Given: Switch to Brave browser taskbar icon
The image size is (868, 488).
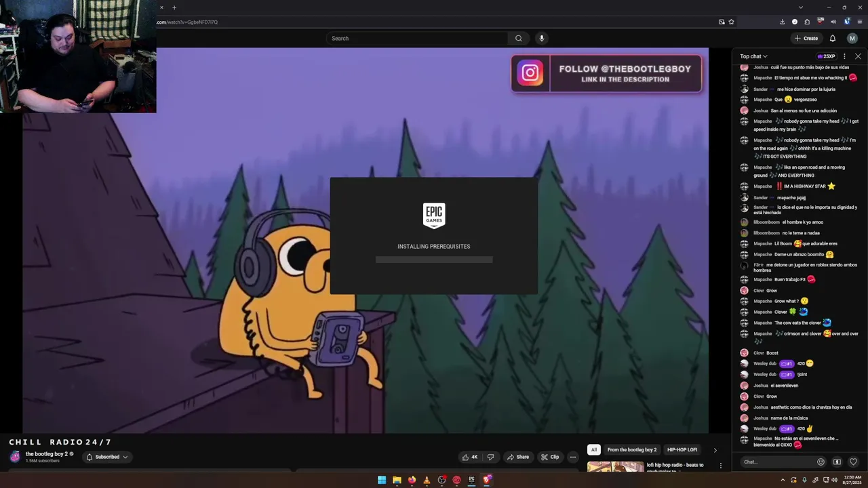Looking at the screenshot, I should pyautogui.click(x=486, y=480).
